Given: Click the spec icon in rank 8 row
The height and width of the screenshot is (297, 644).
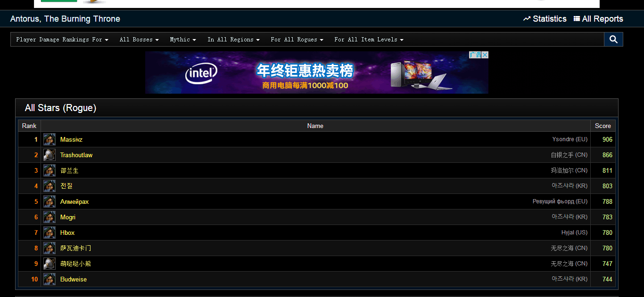Looking at the screenshot, I should [x=50, y=248].
